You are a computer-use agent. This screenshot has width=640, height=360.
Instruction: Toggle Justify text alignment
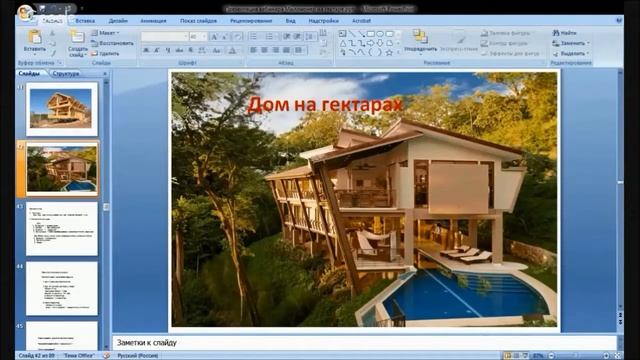pyautogui.click(x=287, y=50)
